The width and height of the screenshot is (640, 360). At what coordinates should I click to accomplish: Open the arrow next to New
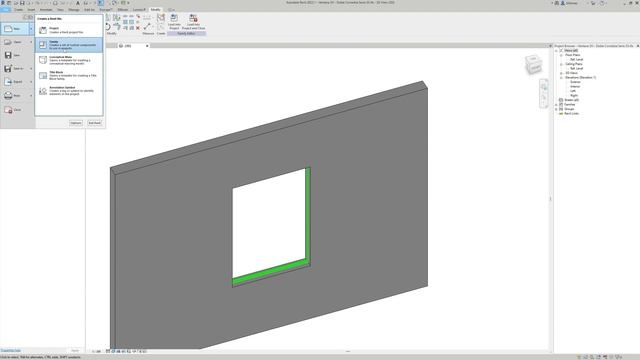pyautogui.click(x=31, y=29)
